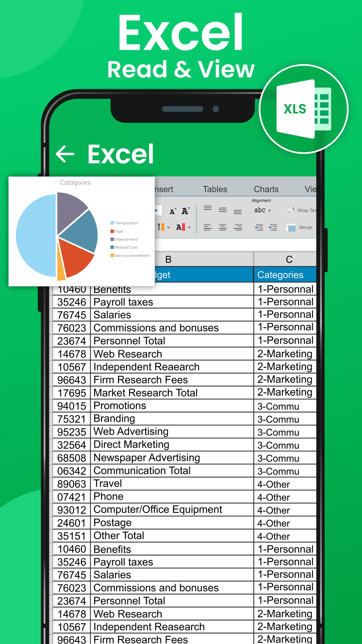
Task: Click the Saving or investments legend swatch
Action: coord(112,256)
